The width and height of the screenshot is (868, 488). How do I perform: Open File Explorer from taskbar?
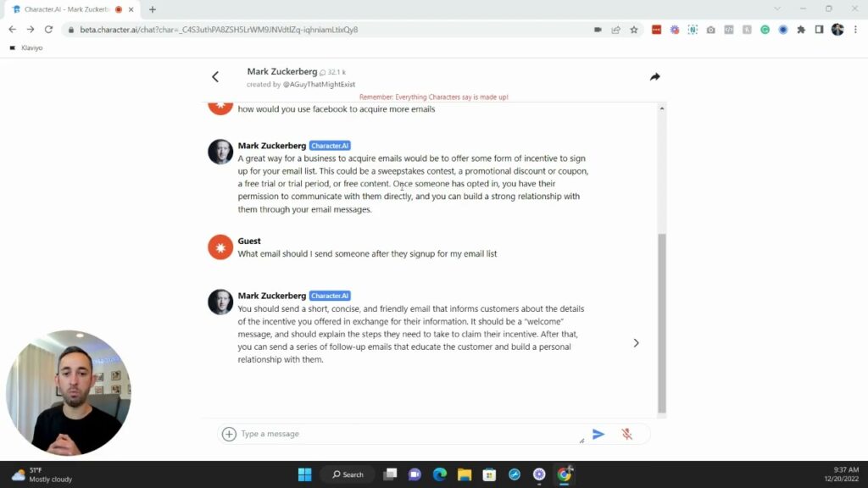click(465, 474)
